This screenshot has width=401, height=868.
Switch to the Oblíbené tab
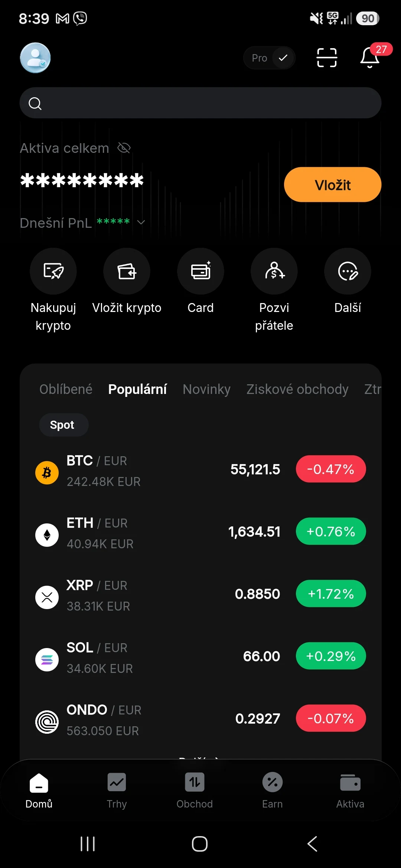pos(66,389)
